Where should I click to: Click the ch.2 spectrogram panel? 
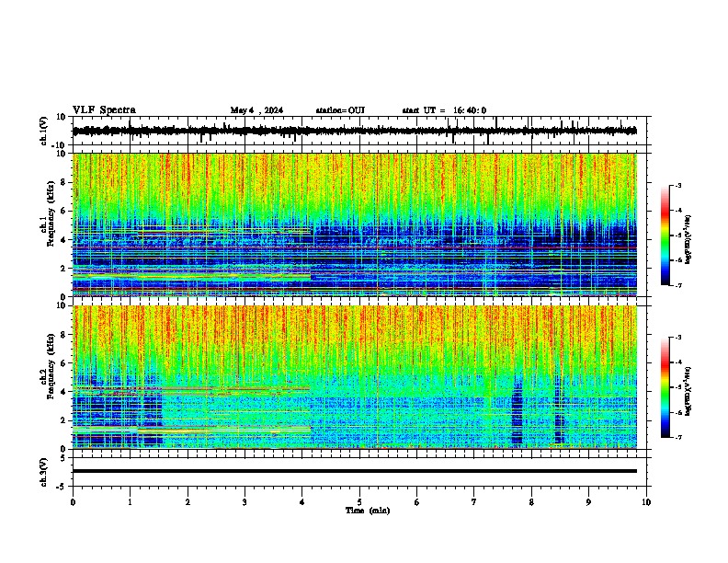tap(355, 377)
